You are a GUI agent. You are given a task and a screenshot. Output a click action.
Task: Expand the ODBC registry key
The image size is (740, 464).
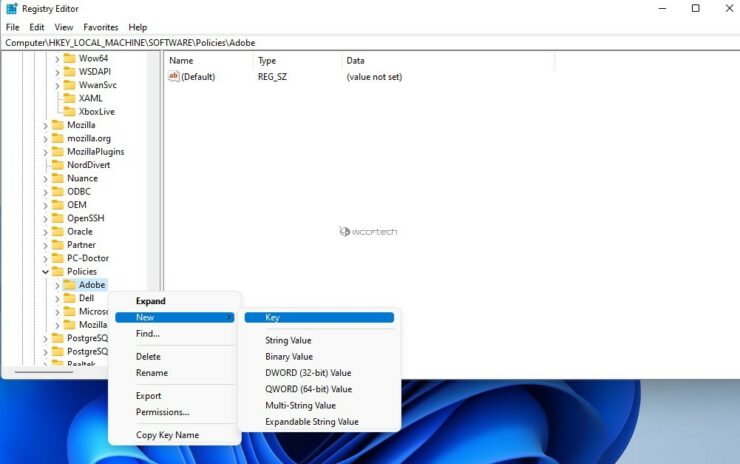(x=45, y=191)
